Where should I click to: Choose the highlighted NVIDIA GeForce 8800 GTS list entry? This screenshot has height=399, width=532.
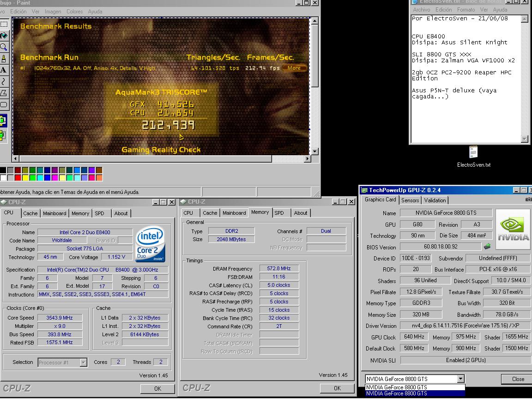415,393
